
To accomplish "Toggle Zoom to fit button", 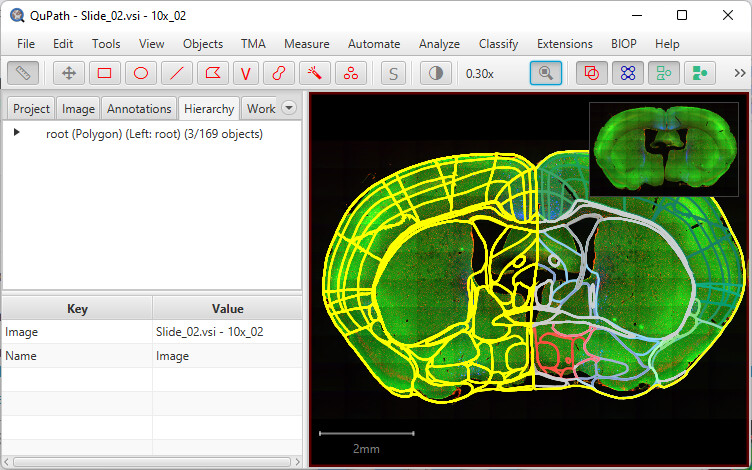I will pos(546,73).
